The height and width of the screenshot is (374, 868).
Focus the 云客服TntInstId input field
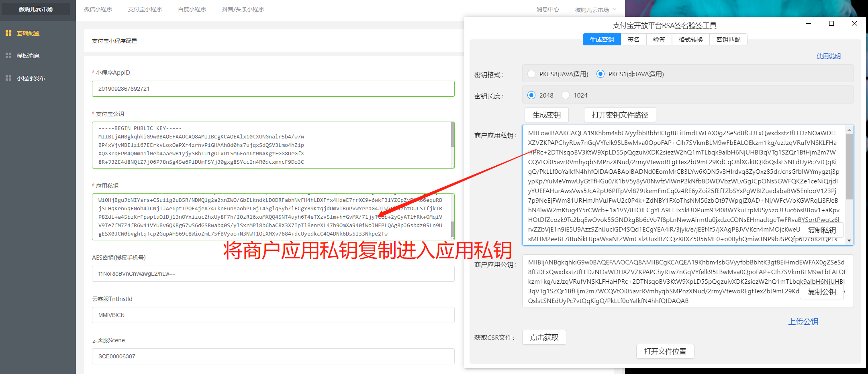[x=273, y=315]
